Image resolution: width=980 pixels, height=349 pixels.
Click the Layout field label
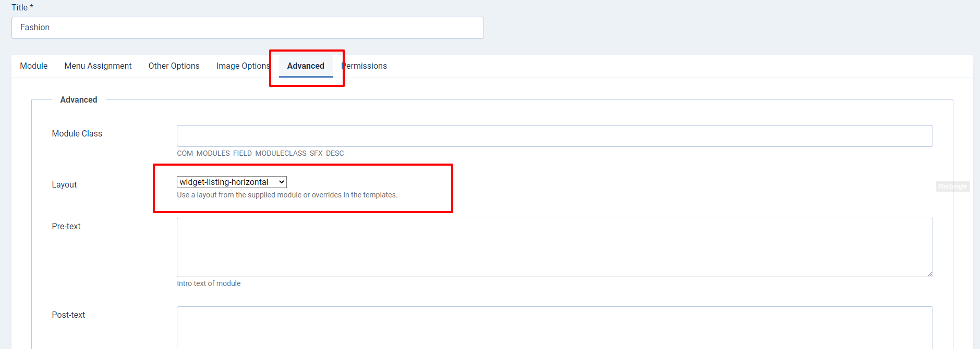point(64,185)
